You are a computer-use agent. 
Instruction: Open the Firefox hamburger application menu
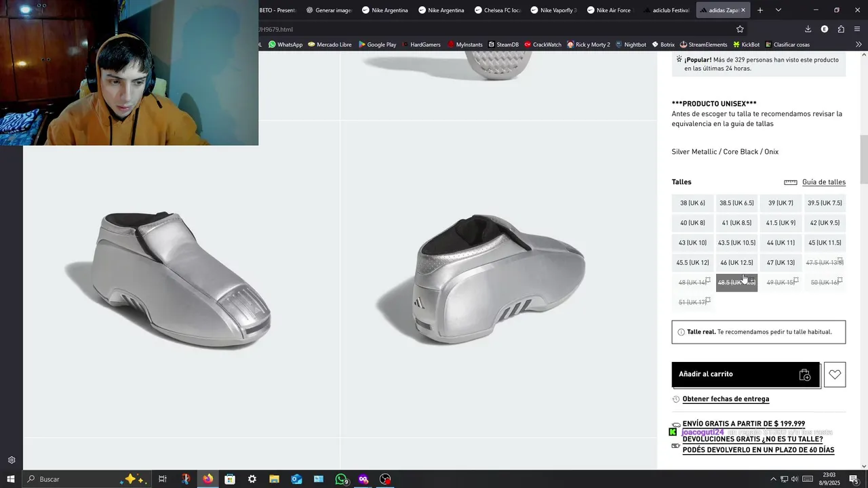tap(857, 29)
